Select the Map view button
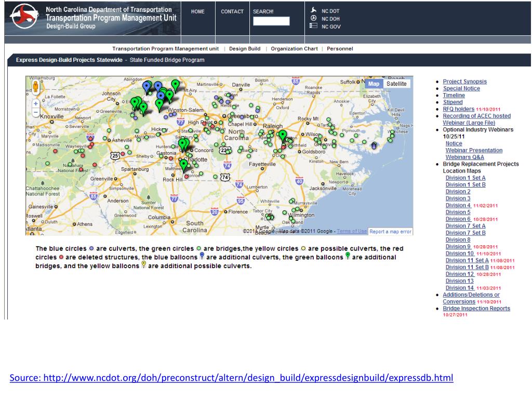Image resolution: width=532 pixels, height=399 pixels. 374,84
